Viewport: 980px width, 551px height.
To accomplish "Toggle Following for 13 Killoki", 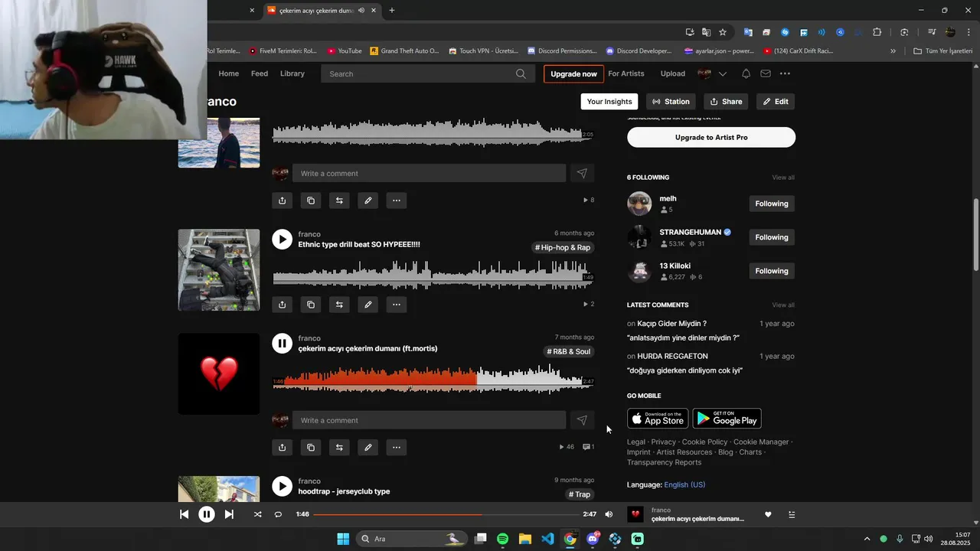I will pos(772,271).
